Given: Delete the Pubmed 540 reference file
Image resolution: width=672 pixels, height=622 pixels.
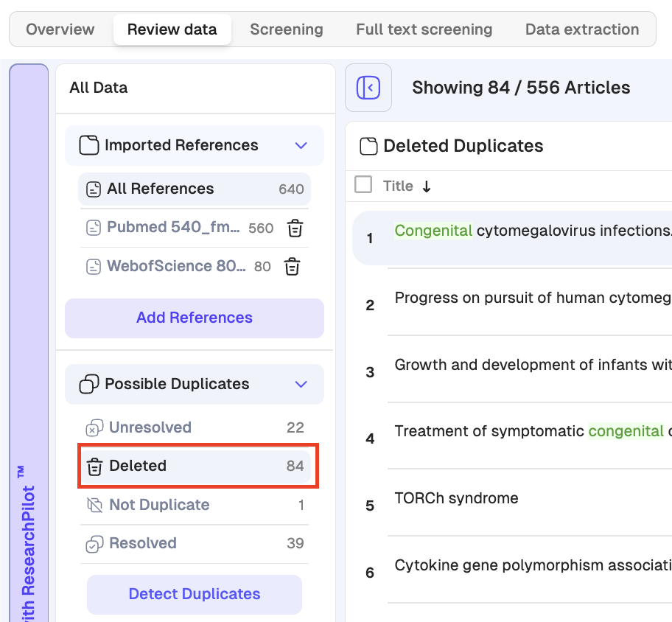Looking at the screenshot, I should tap(295, 228).
